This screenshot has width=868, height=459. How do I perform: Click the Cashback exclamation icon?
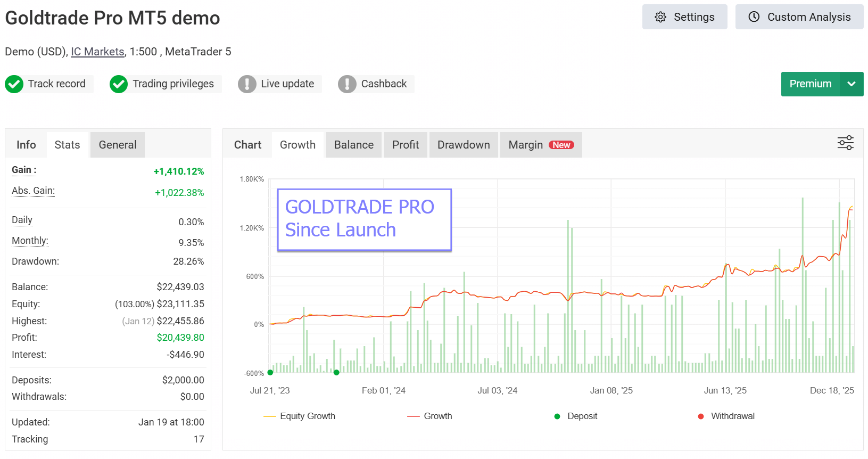[347, 84]
